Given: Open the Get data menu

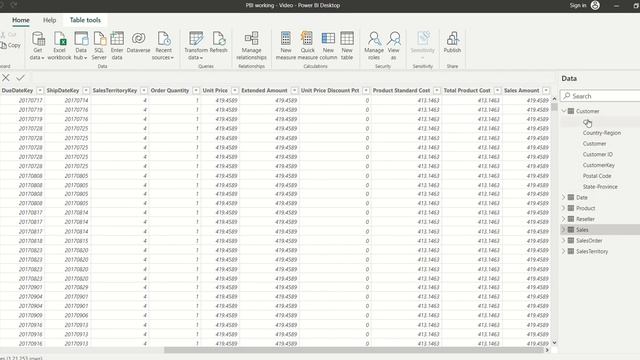Looking at the screenshot, I should pyautogui.click(x=38, y=46).
